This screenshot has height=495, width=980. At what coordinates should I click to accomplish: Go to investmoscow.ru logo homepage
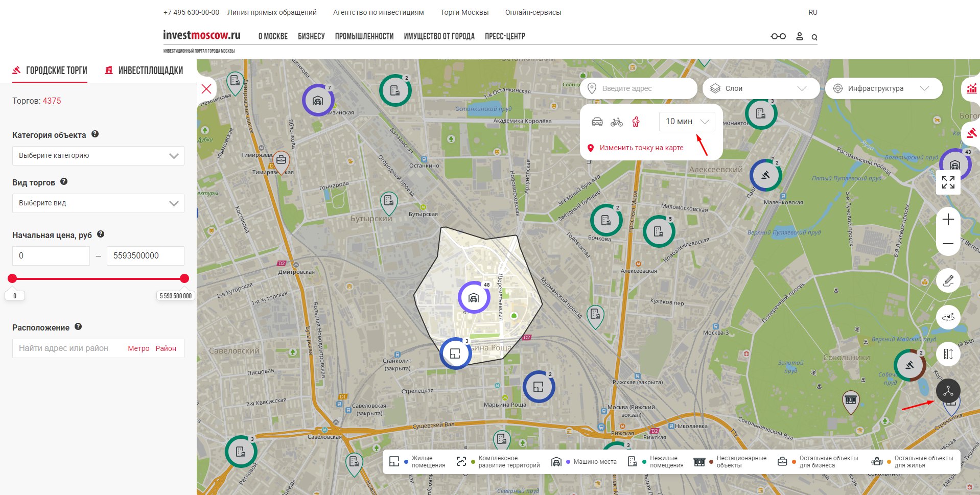201,35
